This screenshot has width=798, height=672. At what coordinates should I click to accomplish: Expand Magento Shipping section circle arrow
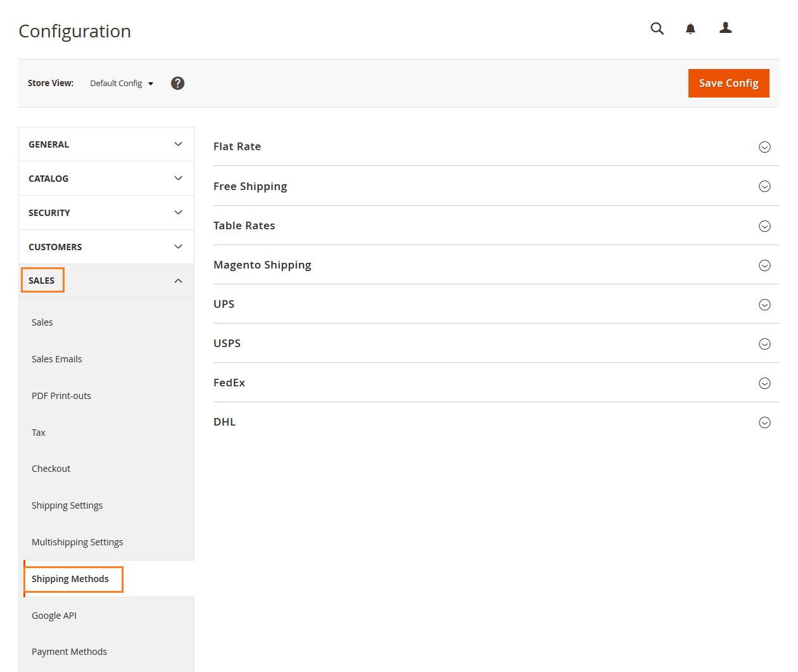[764, 265]
